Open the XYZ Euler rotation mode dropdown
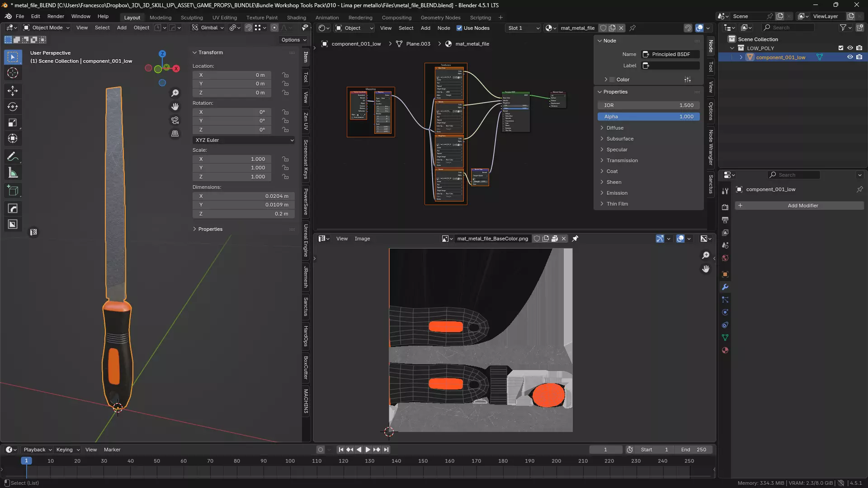This screenshot has height=488, width=868. [244, 140]
